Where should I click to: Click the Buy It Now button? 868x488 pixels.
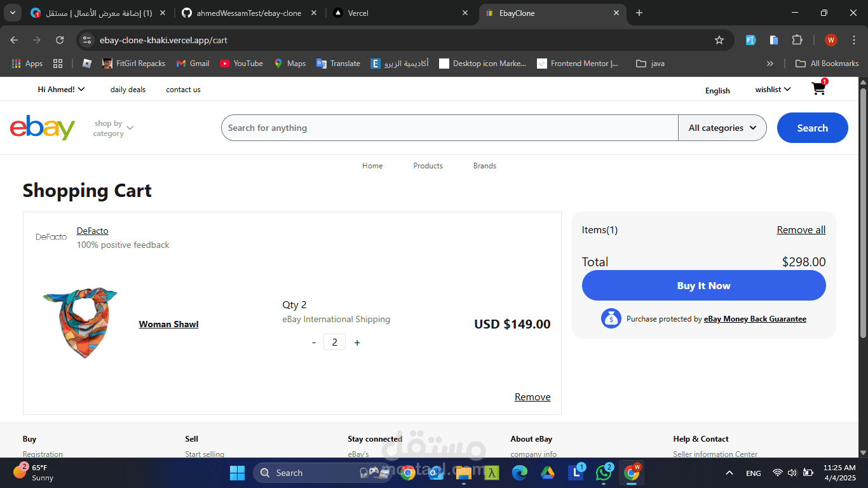click(x=704, y=286)
